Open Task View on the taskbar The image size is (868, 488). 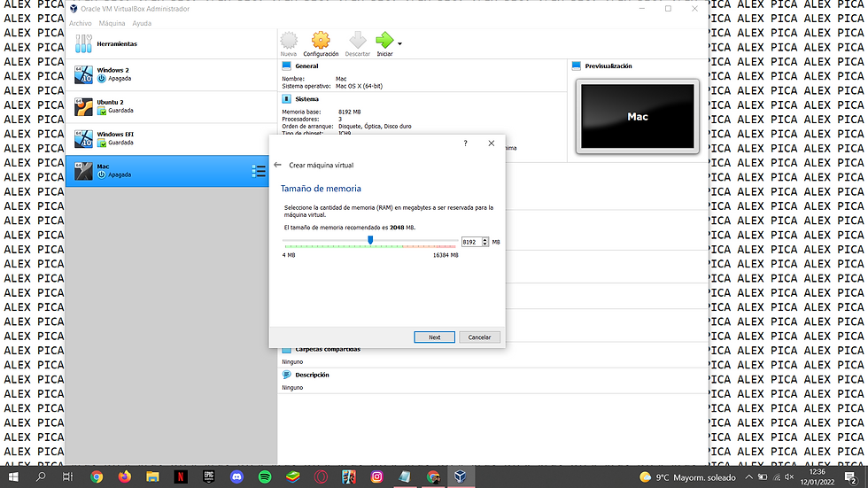[67, 477]
